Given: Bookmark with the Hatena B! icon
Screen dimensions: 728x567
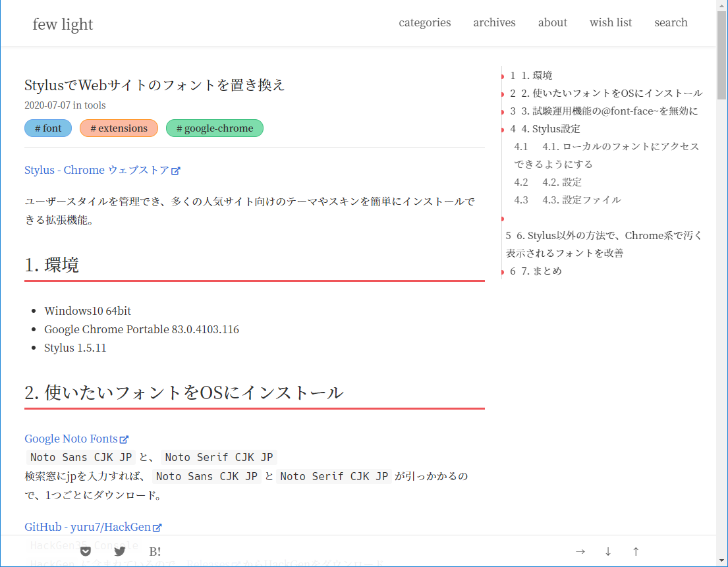Looking at the screenshot, I should [x=155, y=551].
